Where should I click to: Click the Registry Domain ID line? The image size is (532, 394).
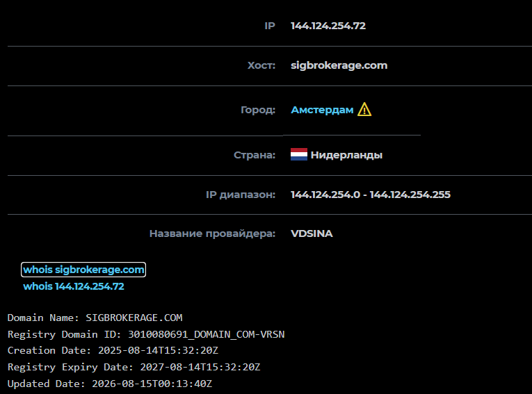[x=146, y=334]
